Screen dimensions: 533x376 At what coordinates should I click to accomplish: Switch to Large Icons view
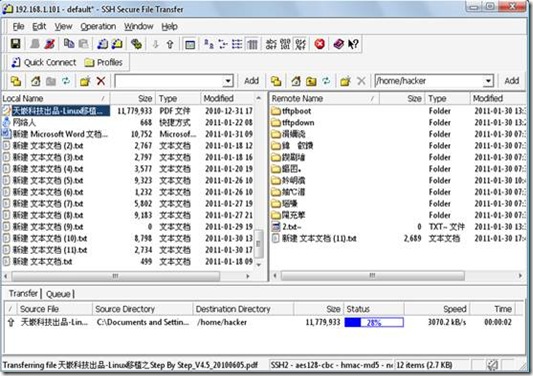[208, 44]
